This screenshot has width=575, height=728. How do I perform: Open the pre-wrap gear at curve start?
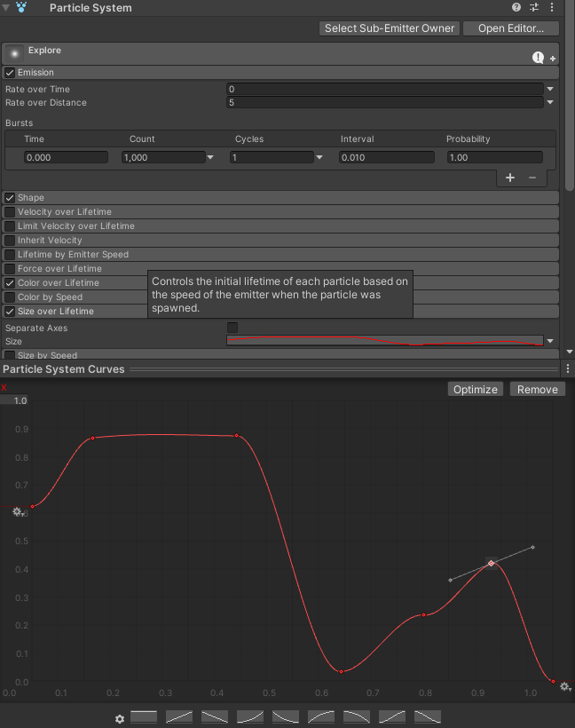18,511
